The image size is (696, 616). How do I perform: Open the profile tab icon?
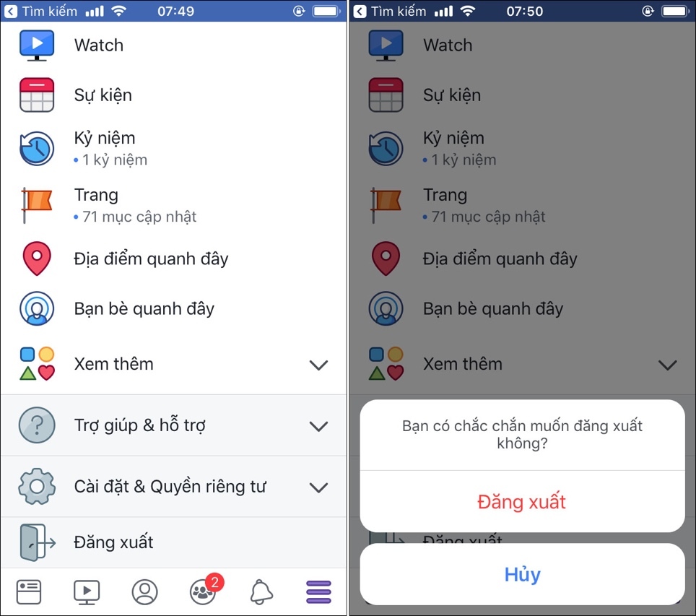144,592
